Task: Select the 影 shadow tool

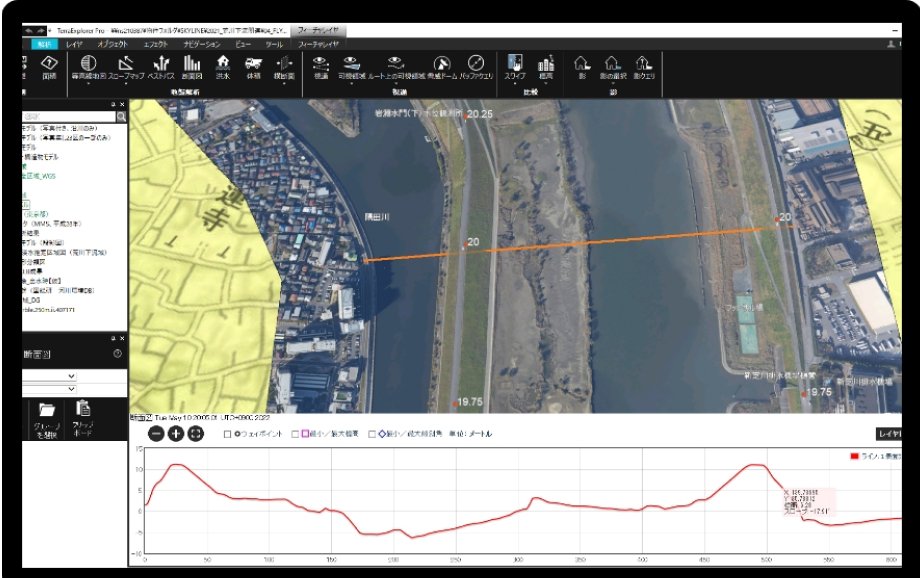Action: click(581, 67)
